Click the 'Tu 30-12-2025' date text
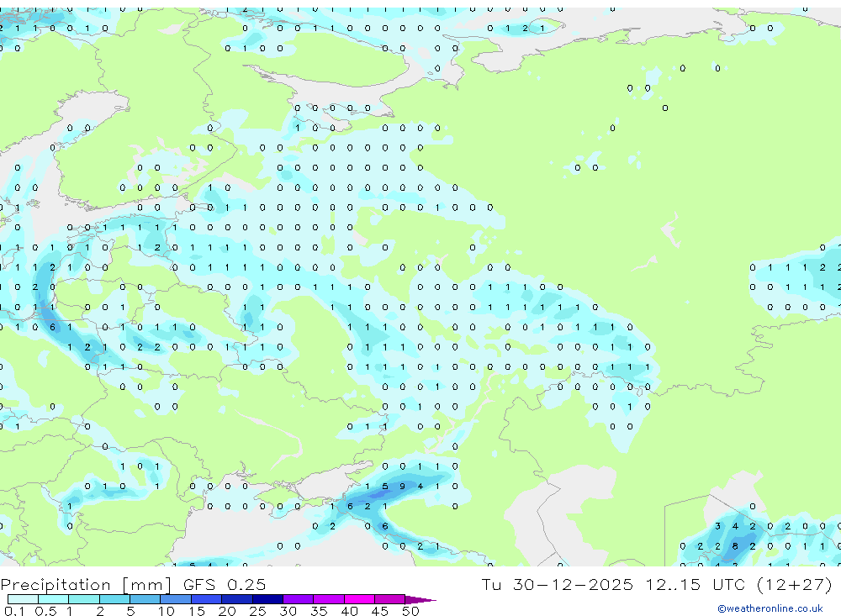841x616 pixels. (558, 584)
